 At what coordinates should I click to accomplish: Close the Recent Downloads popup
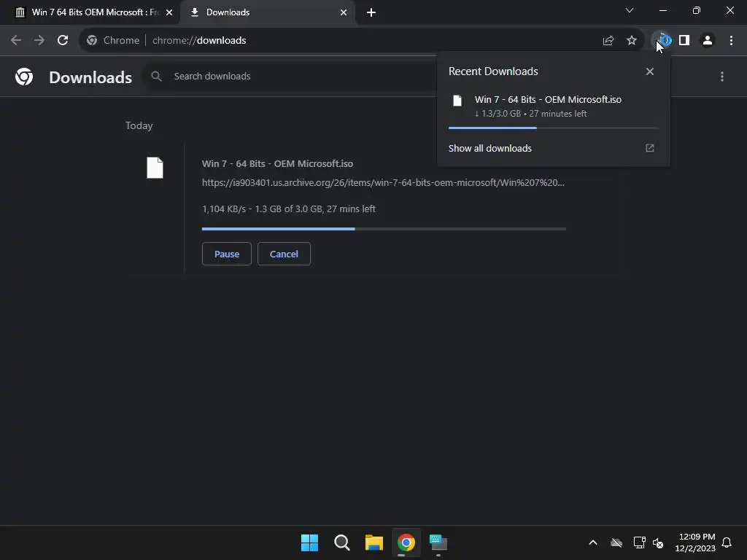pos(650,71)
